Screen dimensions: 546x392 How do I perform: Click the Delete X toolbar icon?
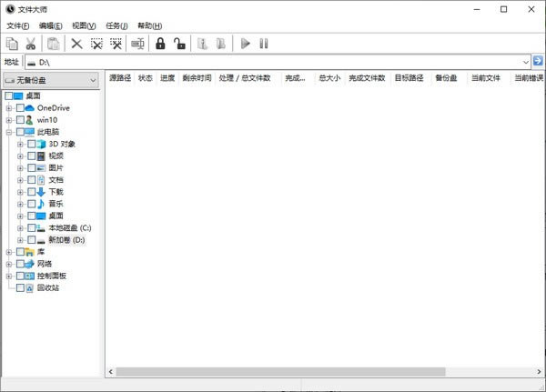click(x=76, y=44)
